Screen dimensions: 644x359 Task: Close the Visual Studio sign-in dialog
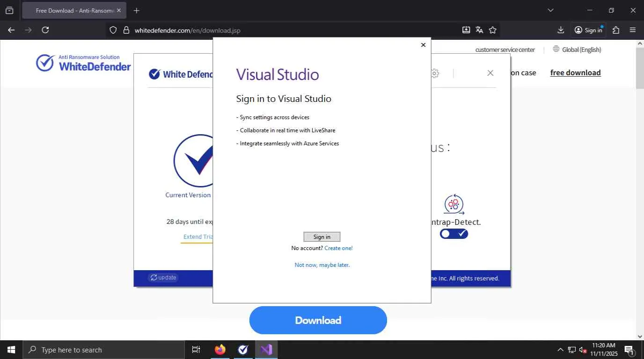pos(423,45)
